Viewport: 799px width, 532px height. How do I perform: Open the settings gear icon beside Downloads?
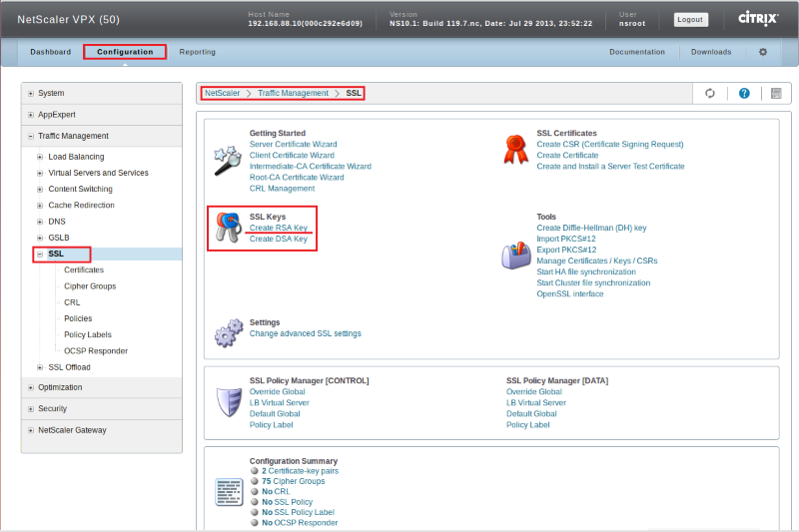[763, 52]
